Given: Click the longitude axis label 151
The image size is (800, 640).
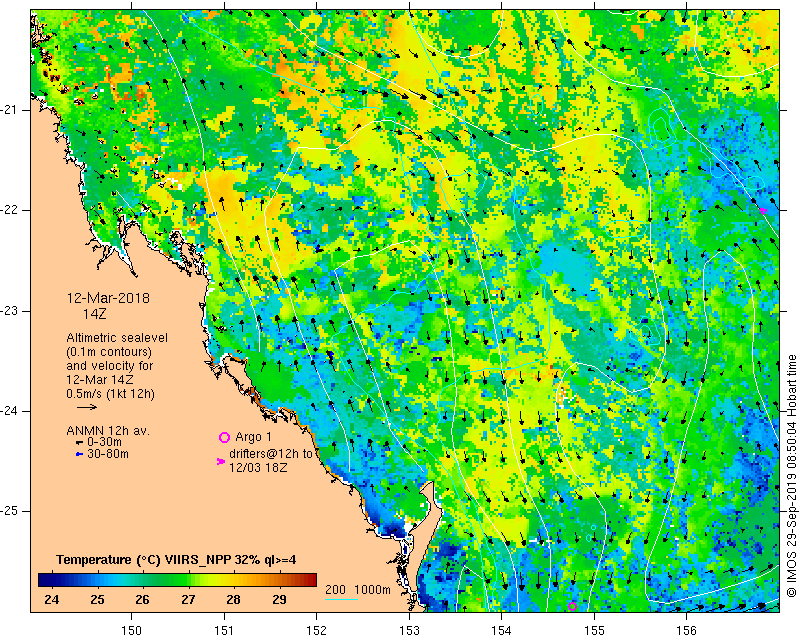Looking at the screenshot, I should pos(224,631).
